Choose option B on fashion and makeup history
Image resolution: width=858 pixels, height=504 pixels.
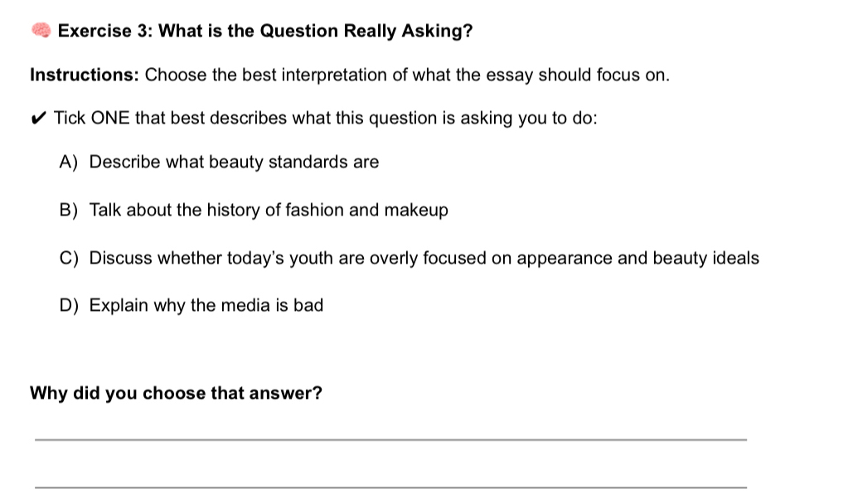point(268,211)
